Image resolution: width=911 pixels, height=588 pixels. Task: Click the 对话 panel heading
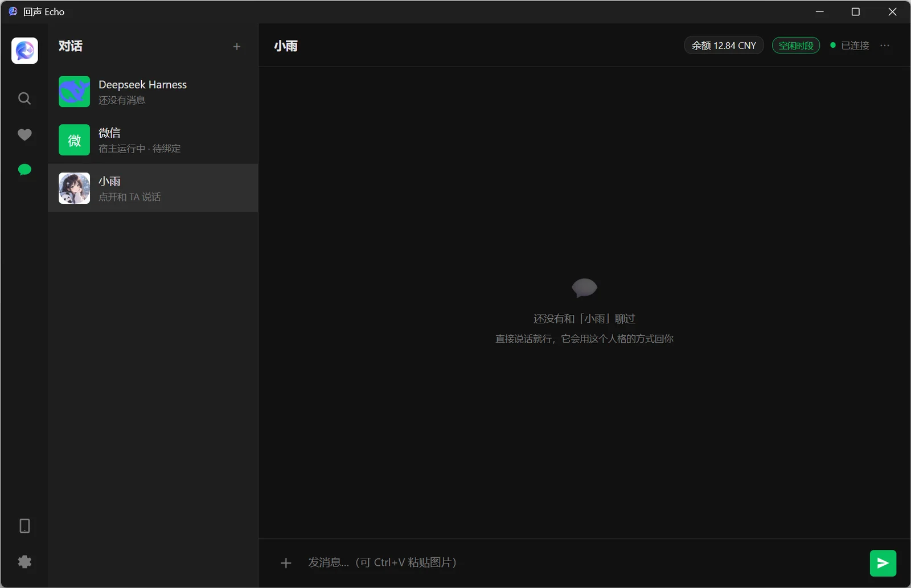[71, 46]
